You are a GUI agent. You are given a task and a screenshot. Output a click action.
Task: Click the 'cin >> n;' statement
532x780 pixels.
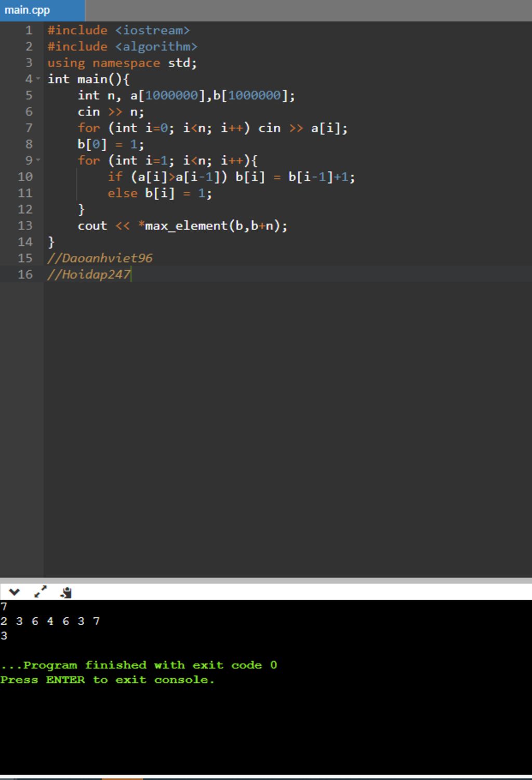(x=111, y=112)
